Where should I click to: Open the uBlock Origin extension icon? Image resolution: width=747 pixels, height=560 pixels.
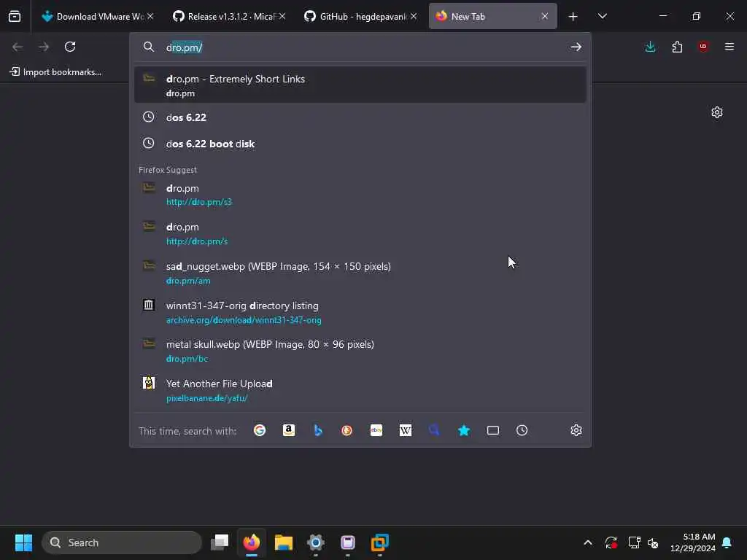point(703,47)
